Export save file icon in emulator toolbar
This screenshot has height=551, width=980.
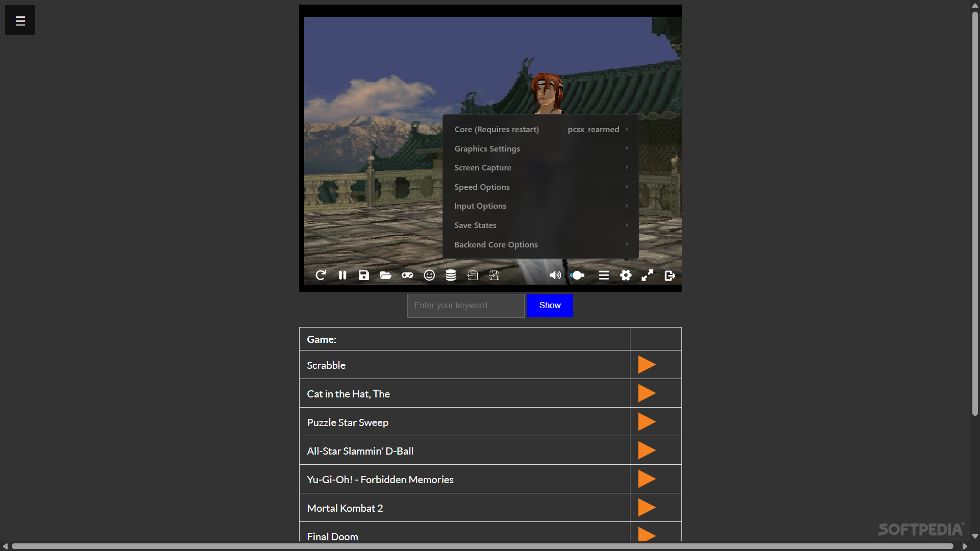pyautogui.click(x=473, y=275)
